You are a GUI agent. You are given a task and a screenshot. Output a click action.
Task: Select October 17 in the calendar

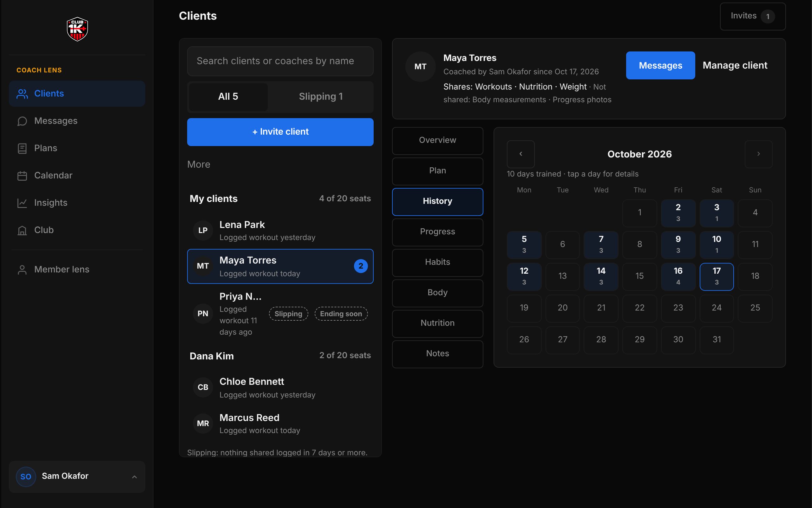pos(717,277)
